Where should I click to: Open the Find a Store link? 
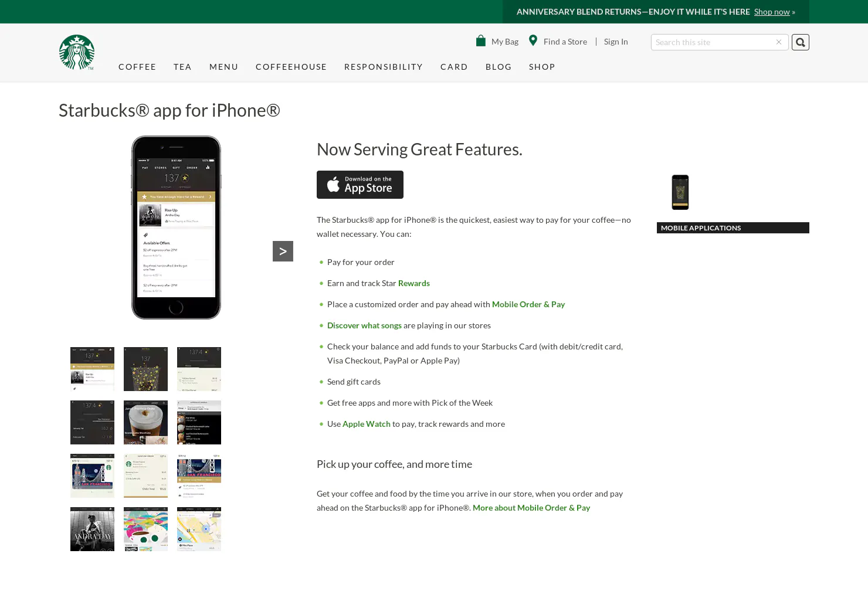tap(565, 42)
